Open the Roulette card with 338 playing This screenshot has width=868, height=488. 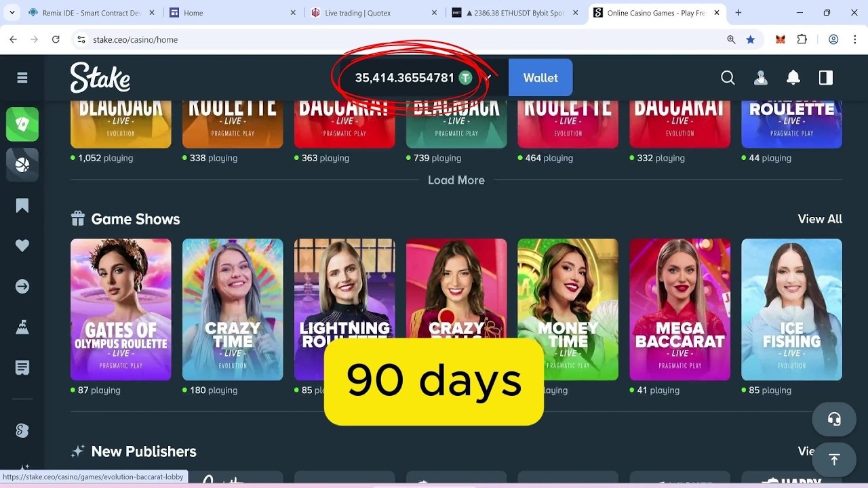(x=233, y=124)
